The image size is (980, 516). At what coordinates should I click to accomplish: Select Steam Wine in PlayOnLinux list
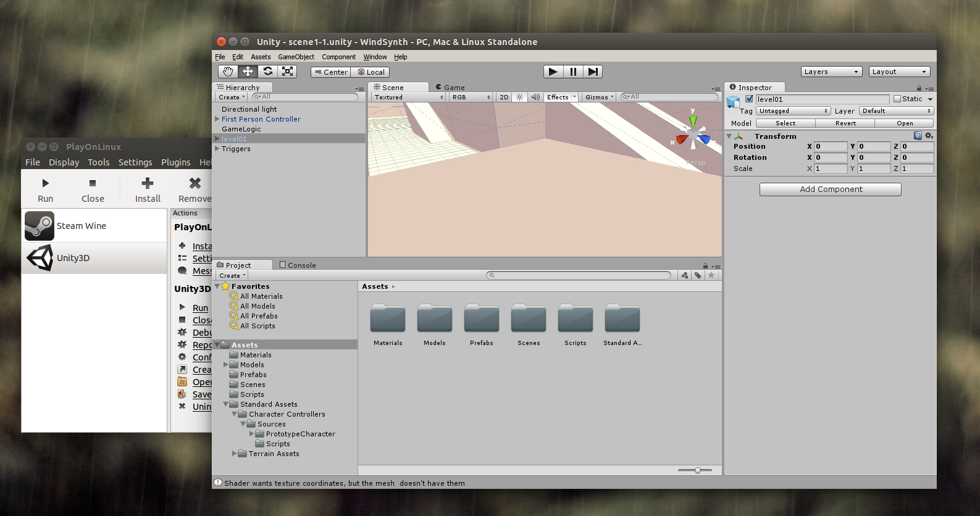[x=94, y=226]
